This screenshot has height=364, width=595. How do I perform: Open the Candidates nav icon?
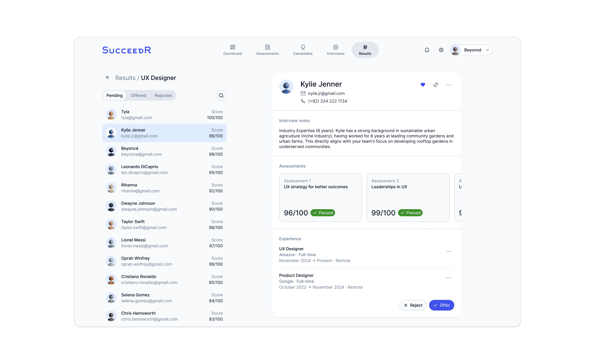(303, 47)
